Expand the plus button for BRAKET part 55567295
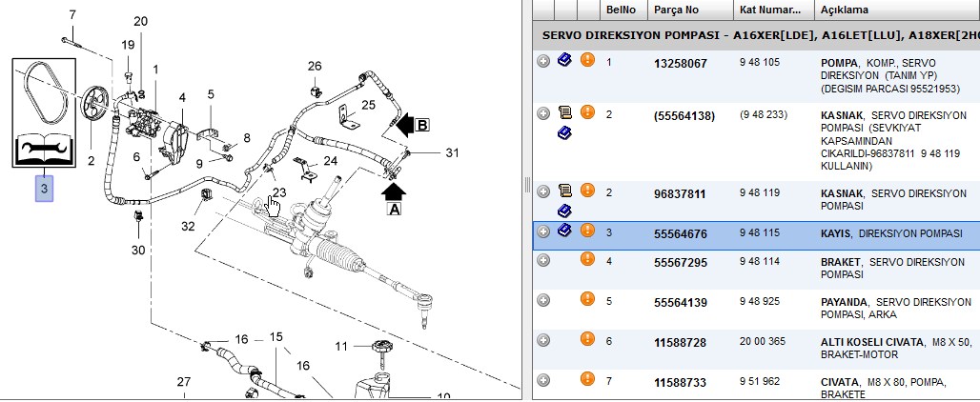This screenshot has width=980, height=402. click(543, 260)
